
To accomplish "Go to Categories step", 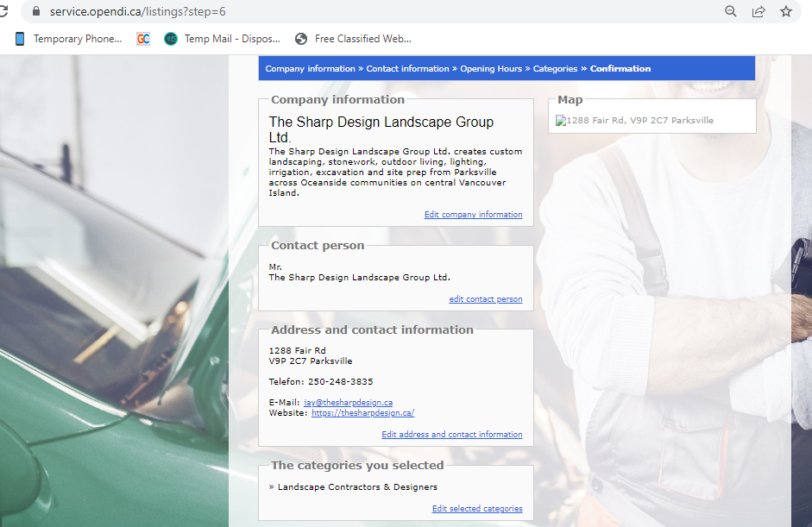I will coord(555,69).
